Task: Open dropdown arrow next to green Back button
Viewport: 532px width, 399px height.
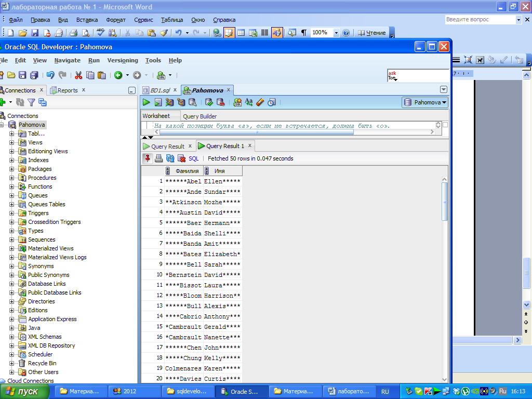Action: [x=128, y=75]
